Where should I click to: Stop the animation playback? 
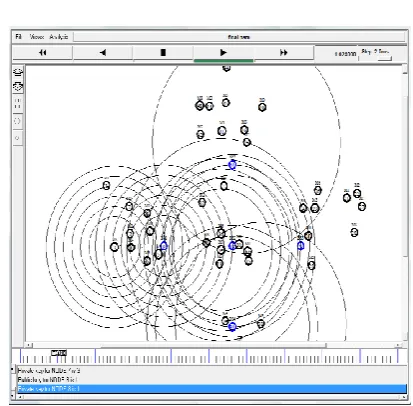pyautogui.click(x=163, y=53)
